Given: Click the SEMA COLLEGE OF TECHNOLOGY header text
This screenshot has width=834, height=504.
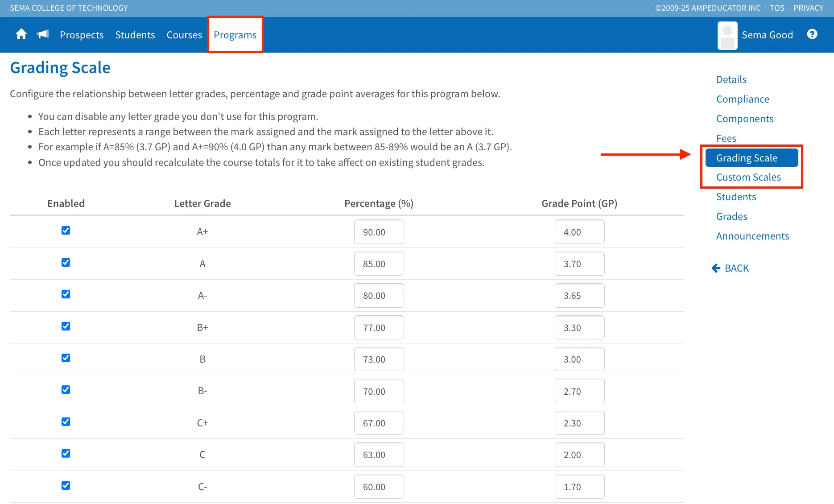Looking at the screenshot, I should [x=69, y=8].
